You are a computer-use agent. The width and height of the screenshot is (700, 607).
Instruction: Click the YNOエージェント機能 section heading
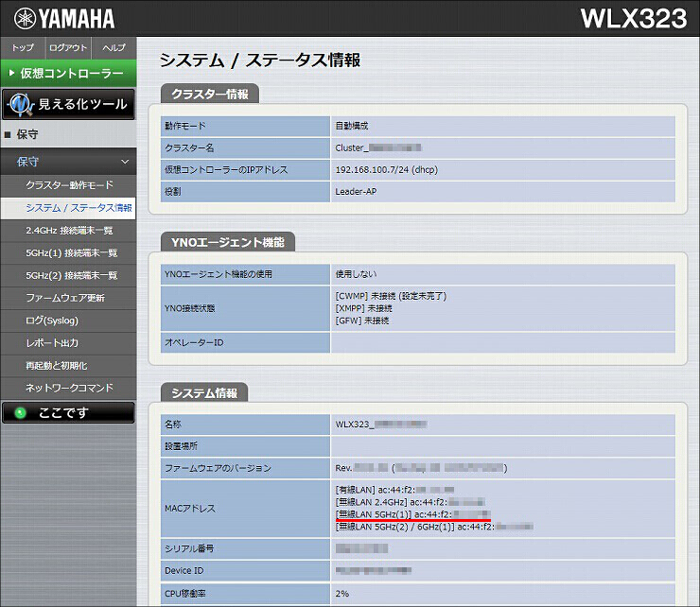coord(228,242)
